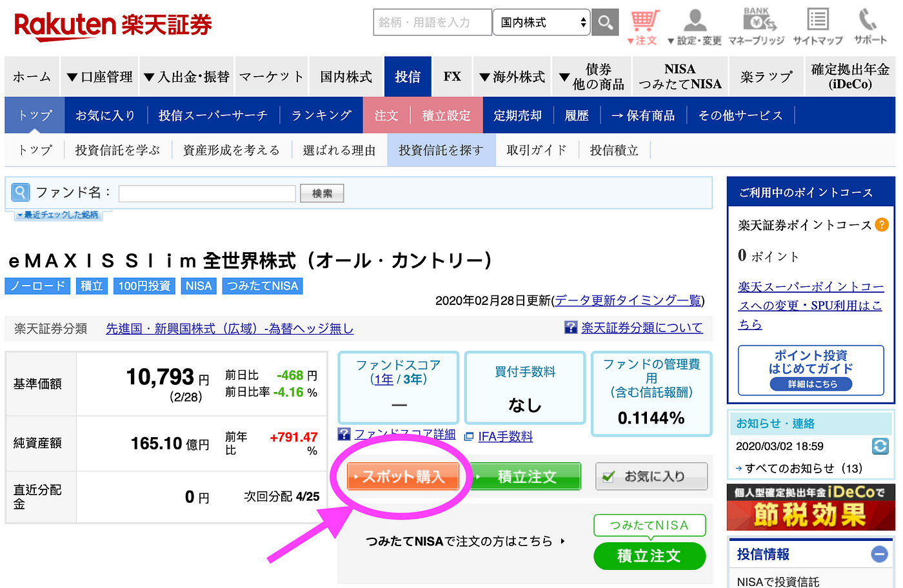Click the orange スポット購入 button
903x588 pixels.
[x=403, y=476]
